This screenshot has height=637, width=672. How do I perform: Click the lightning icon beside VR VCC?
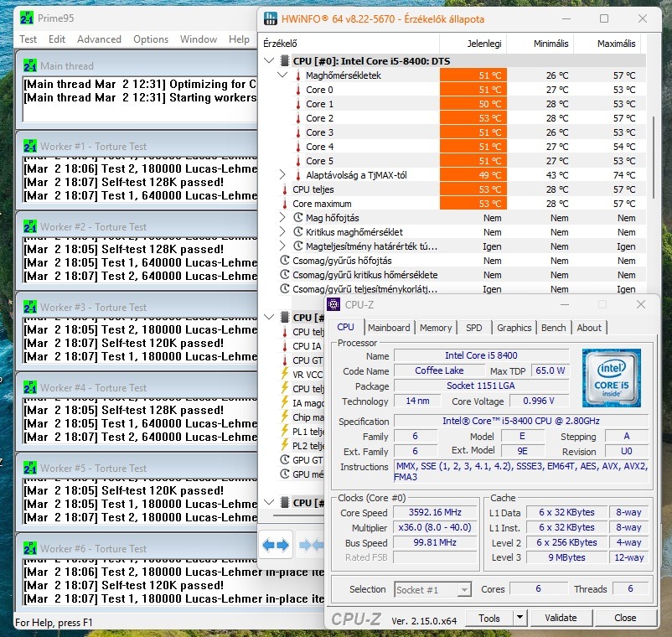tap(285, 374)
